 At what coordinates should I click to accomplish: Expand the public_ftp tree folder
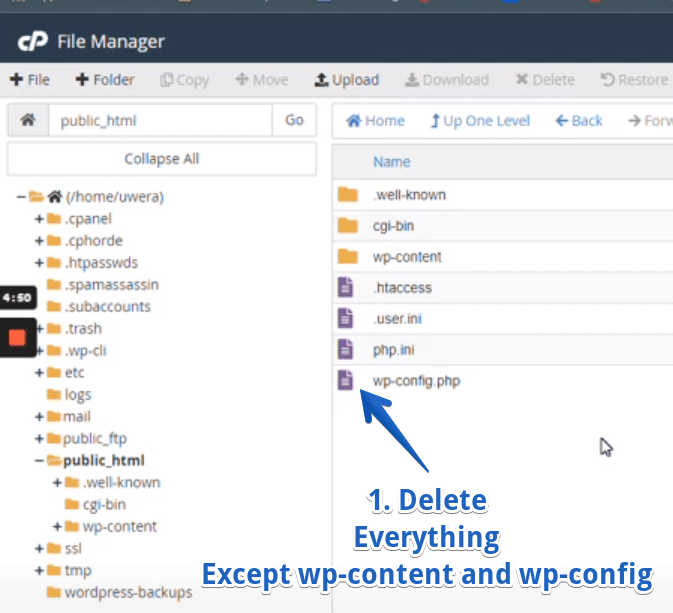[39, 439]
